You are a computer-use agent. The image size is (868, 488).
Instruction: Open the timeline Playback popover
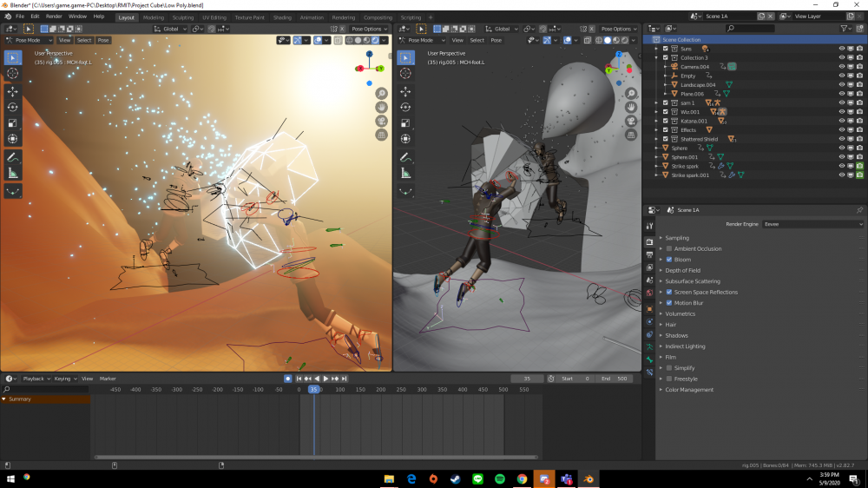click(x=34, y=379)
